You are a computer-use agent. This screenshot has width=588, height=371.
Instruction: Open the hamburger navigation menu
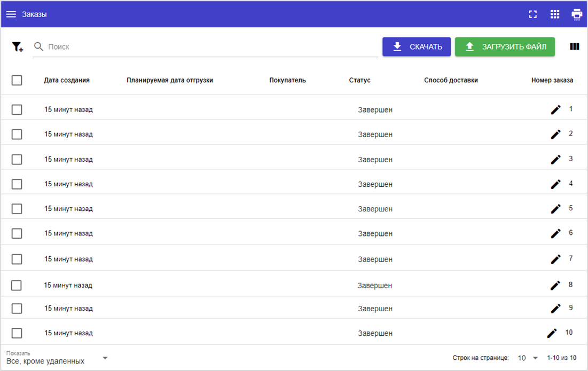coord(11,14)
